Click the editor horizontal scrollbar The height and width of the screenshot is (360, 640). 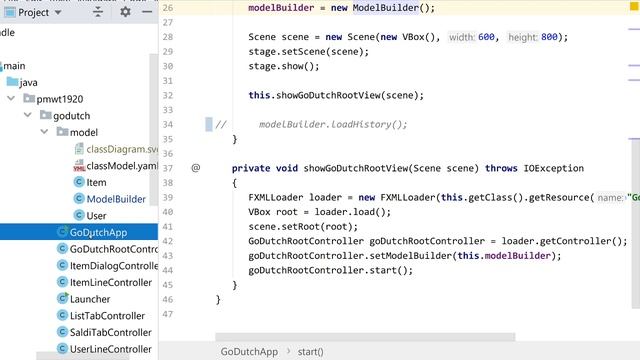tap(365, 337)
